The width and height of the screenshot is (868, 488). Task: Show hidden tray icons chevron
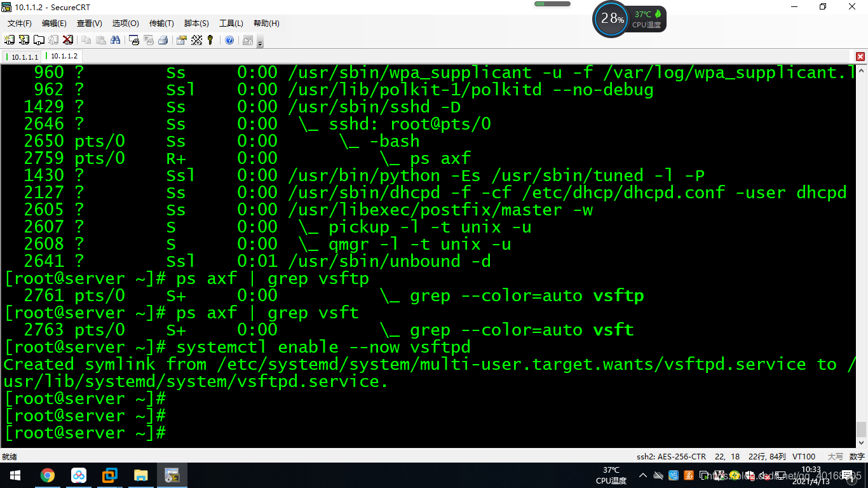[643, 475]
